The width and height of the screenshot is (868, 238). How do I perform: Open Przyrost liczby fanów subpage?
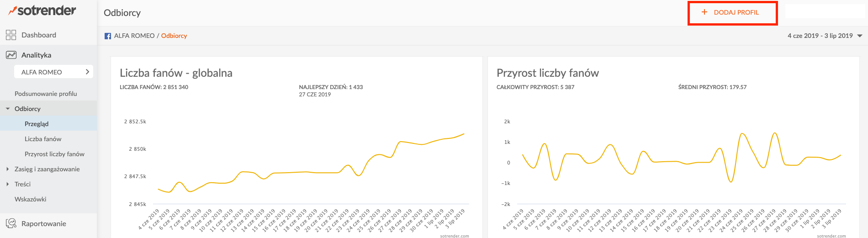point(54,154)
